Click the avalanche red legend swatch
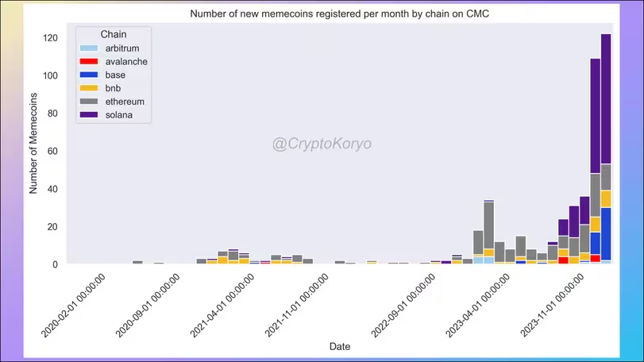This screenshot has width=644, height=362. point(89,62)
